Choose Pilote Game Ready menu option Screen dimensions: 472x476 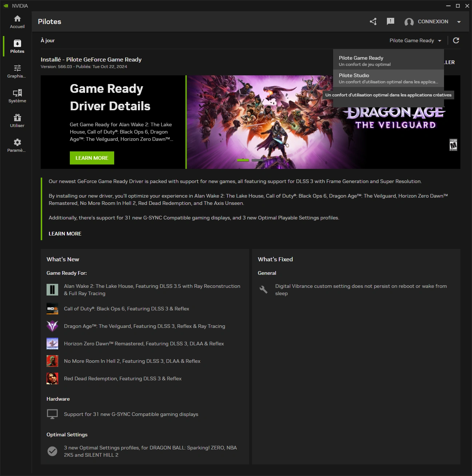tap(388, 61)
